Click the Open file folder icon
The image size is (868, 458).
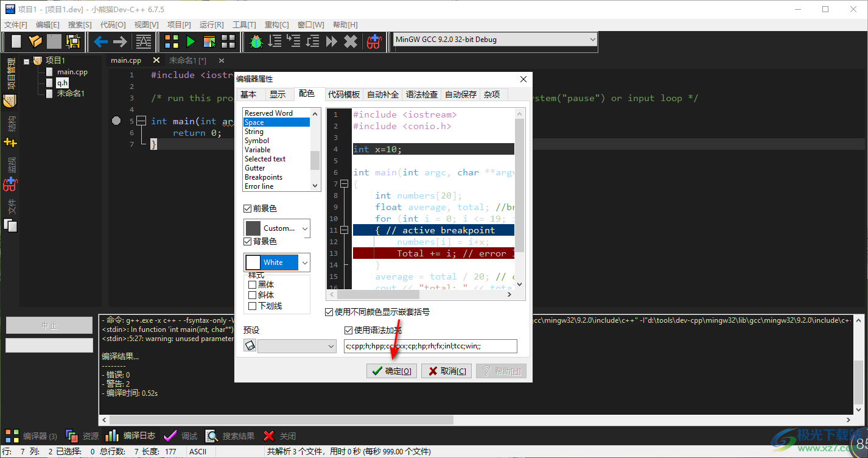(x=35, y=41)
